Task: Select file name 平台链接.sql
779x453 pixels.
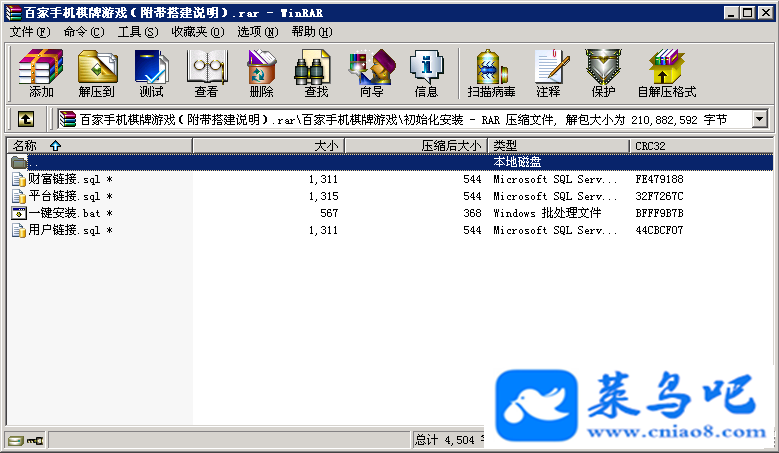Action: (70, 196)
